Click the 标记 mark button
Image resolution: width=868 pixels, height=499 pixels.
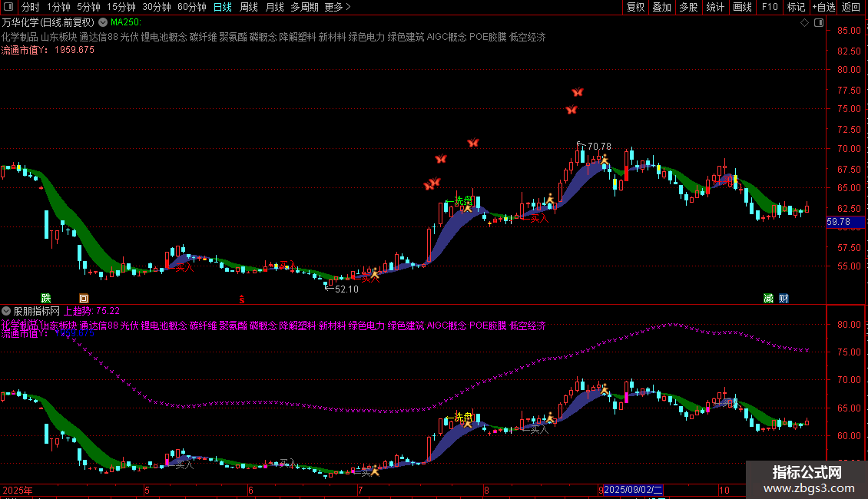pos(796,7)
